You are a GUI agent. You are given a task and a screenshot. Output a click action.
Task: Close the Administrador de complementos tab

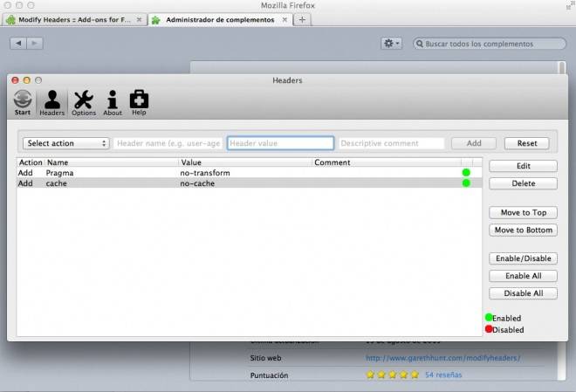285,20
